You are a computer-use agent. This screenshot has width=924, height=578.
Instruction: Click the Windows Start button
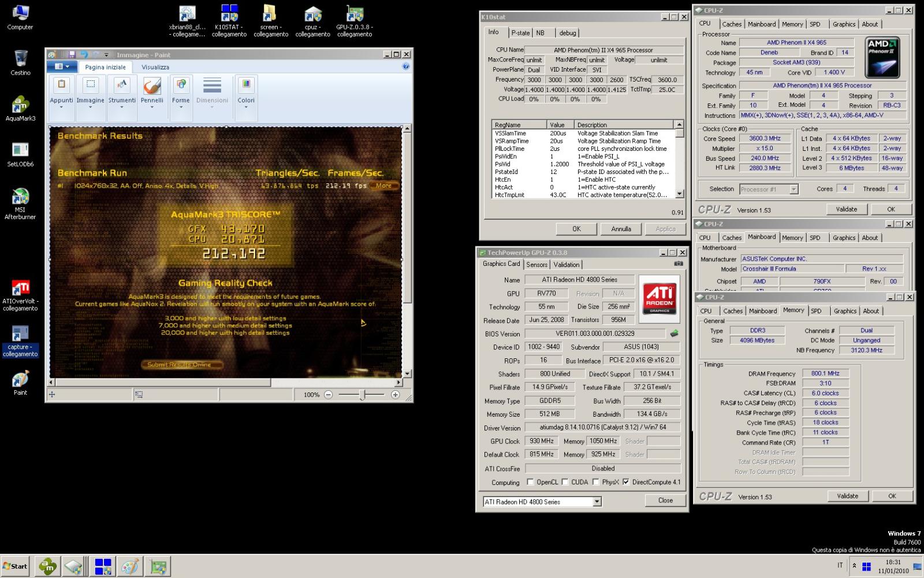pyautogui.click(x=15, y=566)
